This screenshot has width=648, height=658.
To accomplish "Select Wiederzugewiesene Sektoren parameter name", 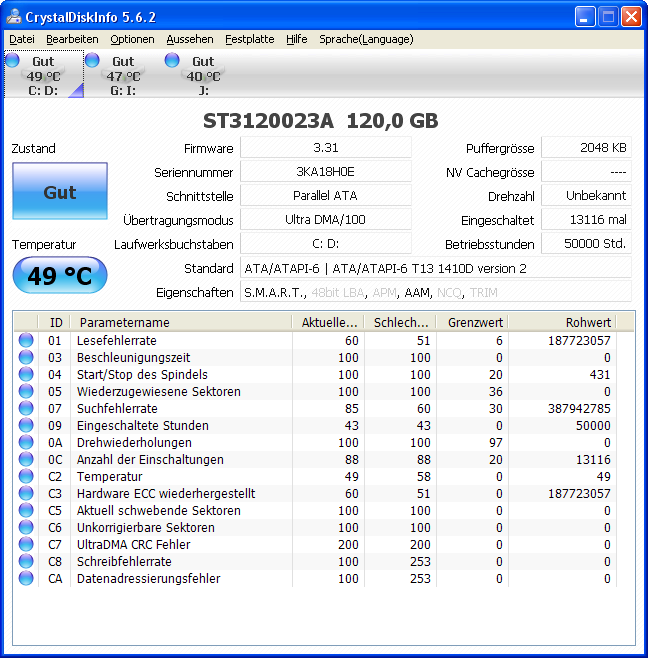I will point(159,391).
